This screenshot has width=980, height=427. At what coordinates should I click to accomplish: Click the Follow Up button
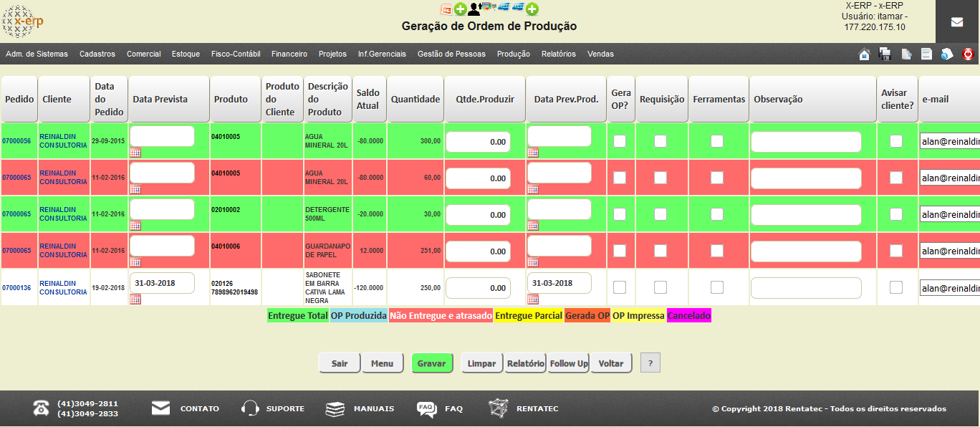tap(569, 363)
